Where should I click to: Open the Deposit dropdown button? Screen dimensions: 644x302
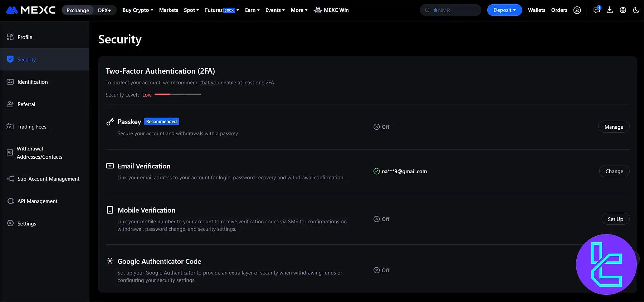[504, 10]
